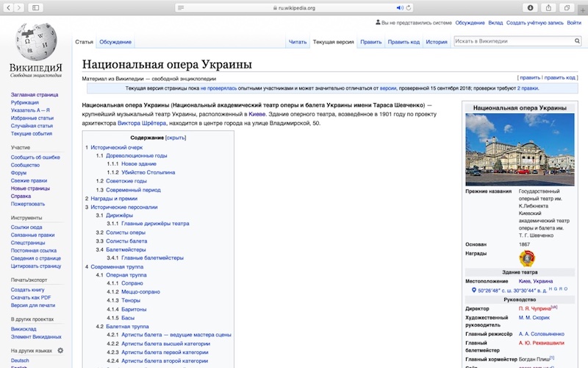Open П. Я. Чуприна director link
588x368 pixels.
(535, 308)
